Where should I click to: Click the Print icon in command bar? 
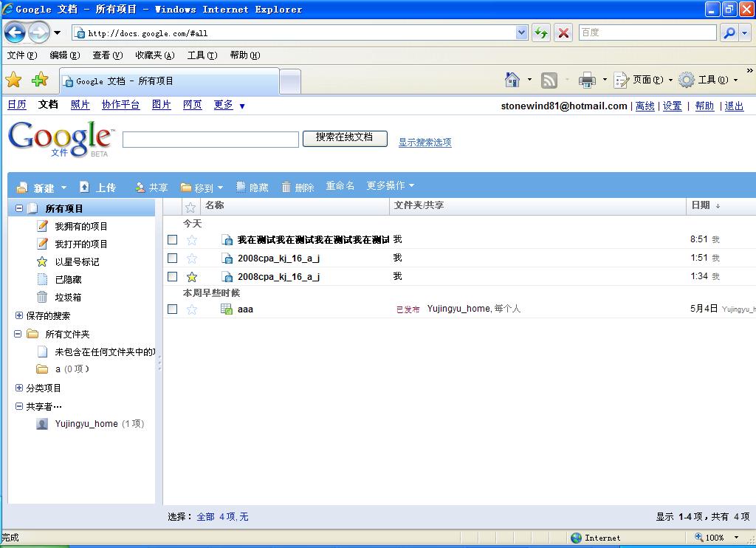[x=587, y=80]
